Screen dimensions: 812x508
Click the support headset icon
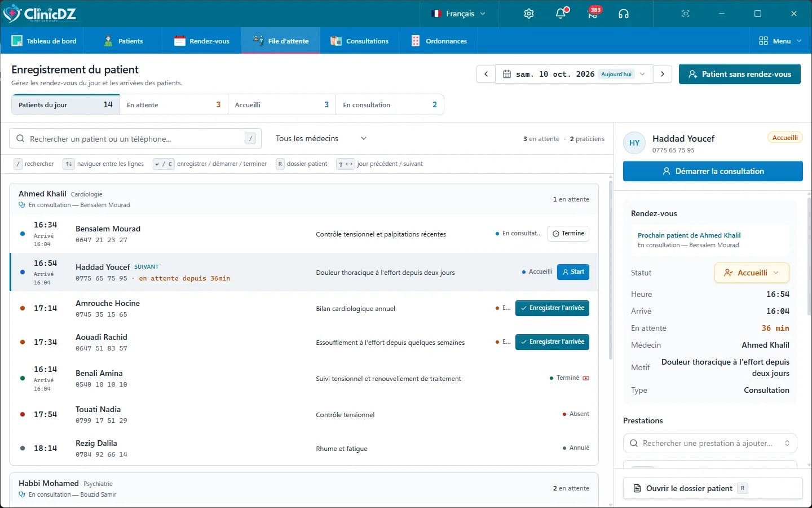tap(624, 14)
